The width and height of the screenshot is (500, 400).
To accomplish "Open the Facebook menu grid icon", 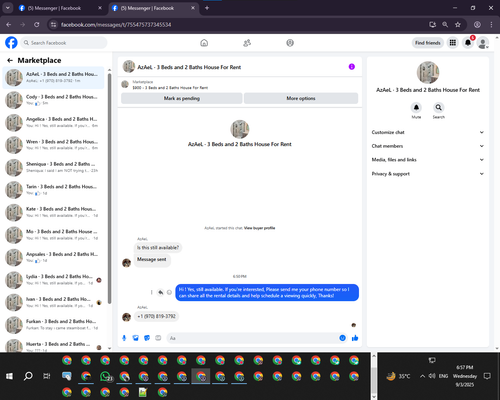I will pos(453,43).
